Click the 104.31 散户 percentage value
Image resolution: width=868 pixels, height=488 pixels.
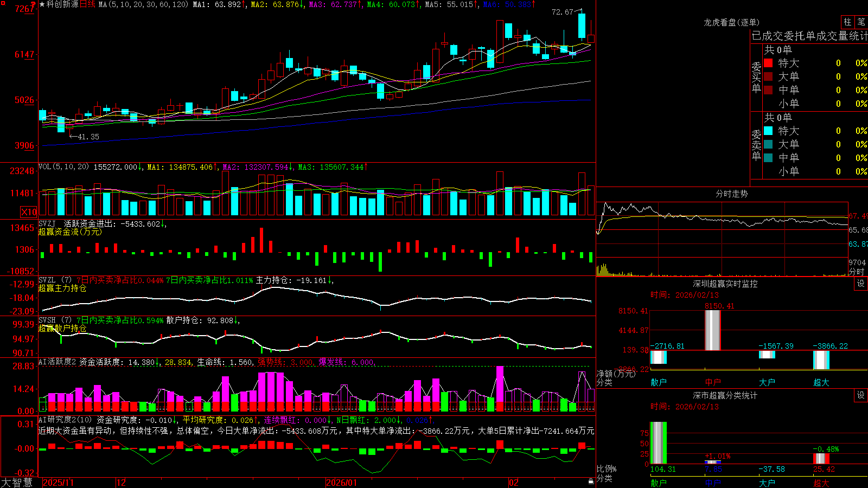point(663,469)
